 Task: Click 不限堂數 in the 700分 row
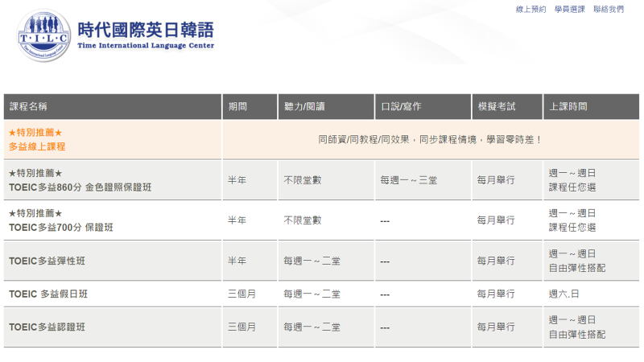click(303, 220)
